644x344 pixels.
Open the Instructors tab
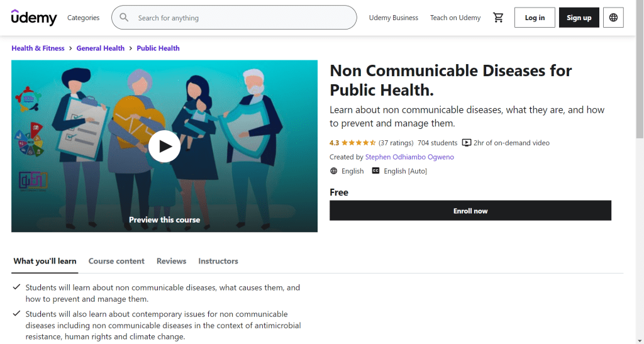tap(218, 261)
